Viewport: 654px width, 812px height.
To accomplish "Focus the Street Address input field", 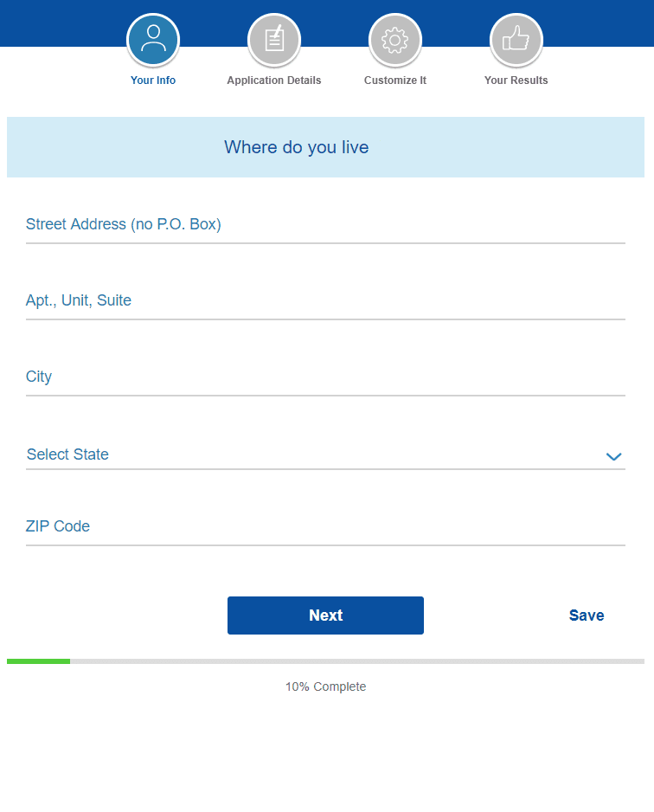I will pyautogui.click(x=325, y=225).
